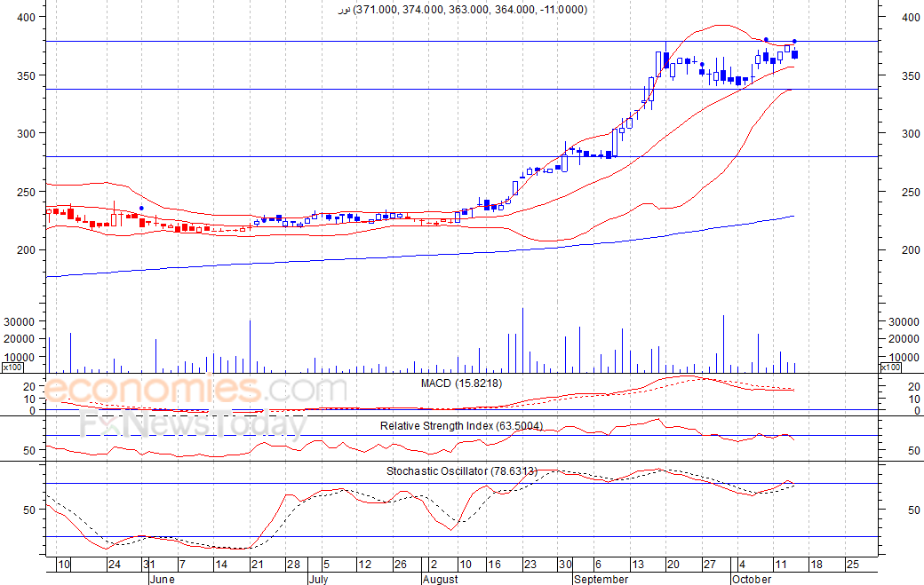
Task: Click the economies.com watermark logo
Action: click(x=195, y=391)
